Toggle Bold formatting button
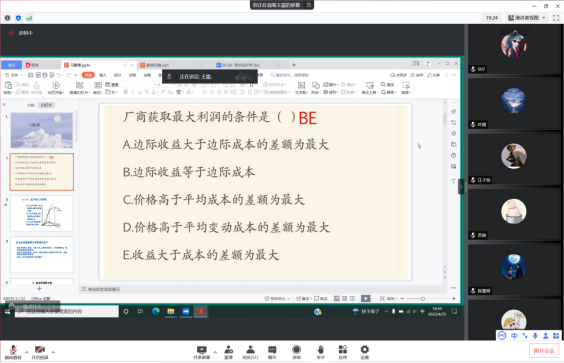The height and width of the screenshot is (363, 564). (x=126, y=92)
